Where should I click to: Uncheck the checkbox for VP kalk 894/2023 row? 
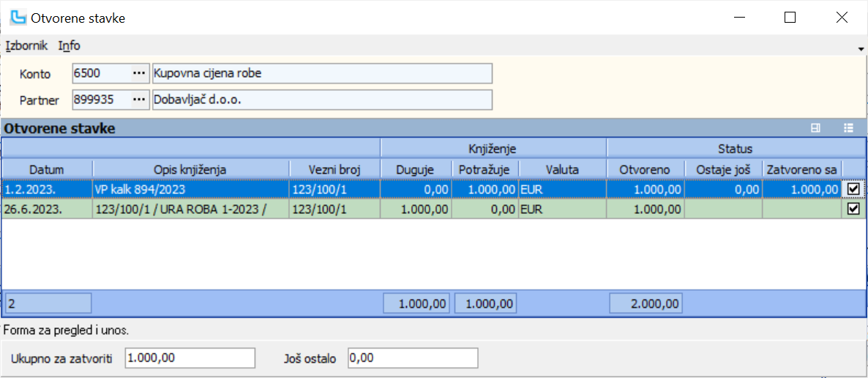pos(853,190)
